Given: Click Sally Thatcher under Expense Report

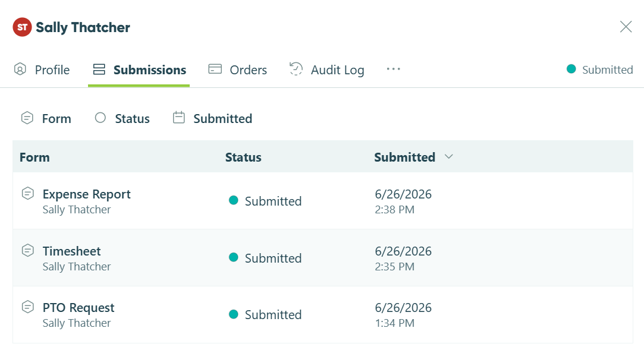Looking at the screenshot, I should 77,210.
